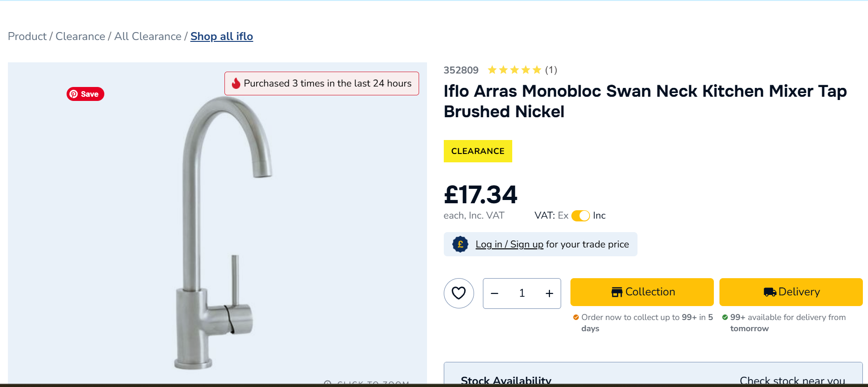868x387 pixels.
Task: Add product to wishlist with heart icon
Action: 459,293
